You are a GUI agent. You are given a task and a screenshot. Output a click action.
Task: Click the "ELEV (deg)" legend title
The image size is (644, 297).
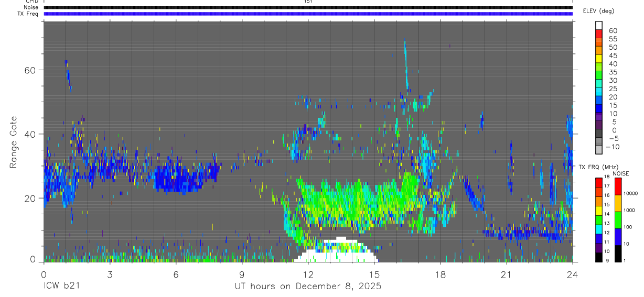tap(598, 11)
